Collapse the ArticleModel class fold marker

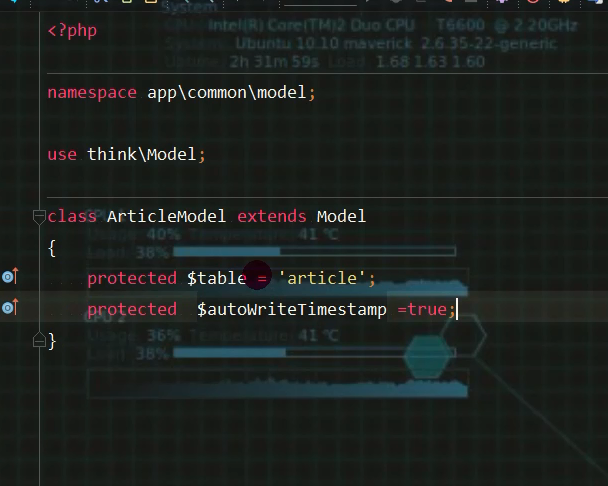pos(39,216)
